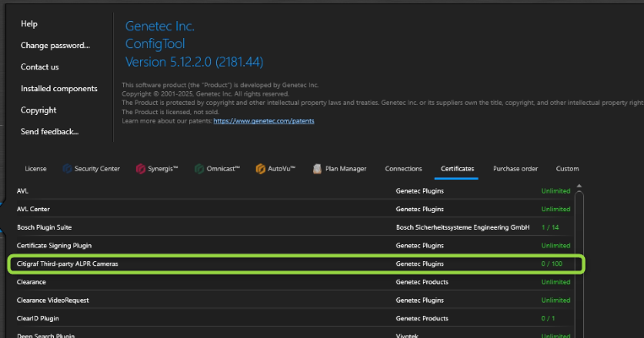The width and height of the screenshot is (644, 338).
Task: Select the Certificates tab
Action: tap(457, 168)
